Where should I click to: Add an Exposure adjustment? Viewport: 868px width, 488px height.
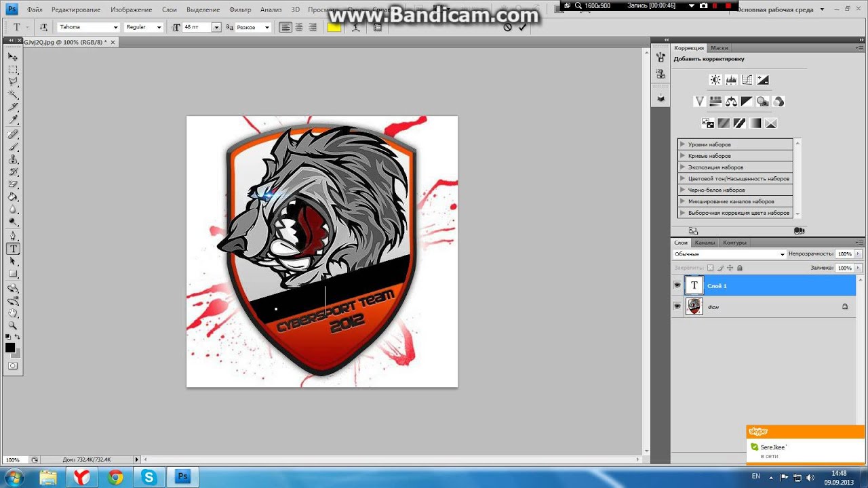pyautogui.click(x=763, y=80)
